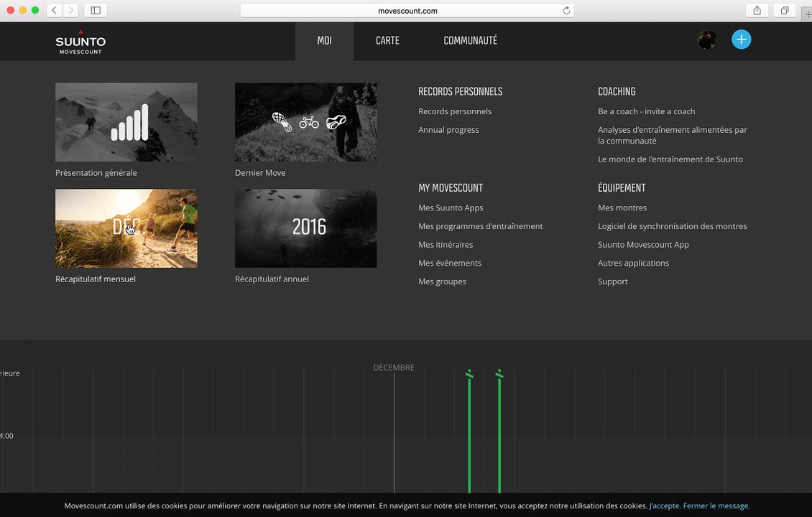Open the user profile avatar

pos(707,39)
